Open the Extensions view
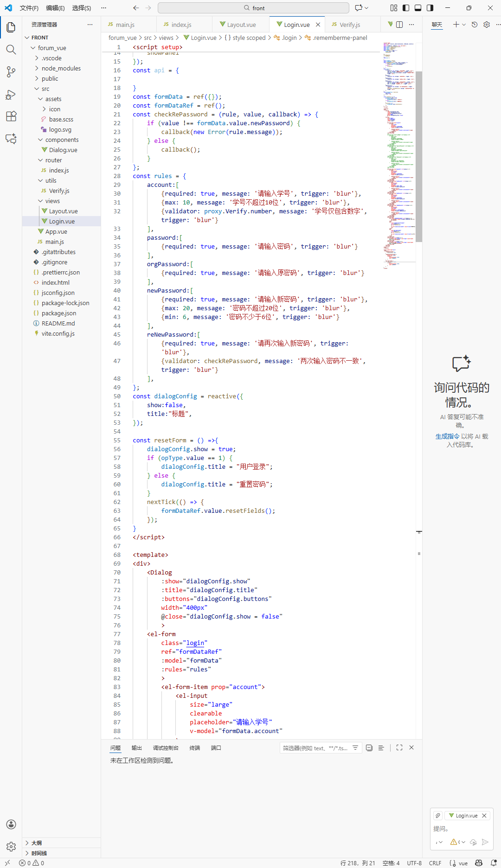This screenshot has width=501, height=868. tap(11, 116)
